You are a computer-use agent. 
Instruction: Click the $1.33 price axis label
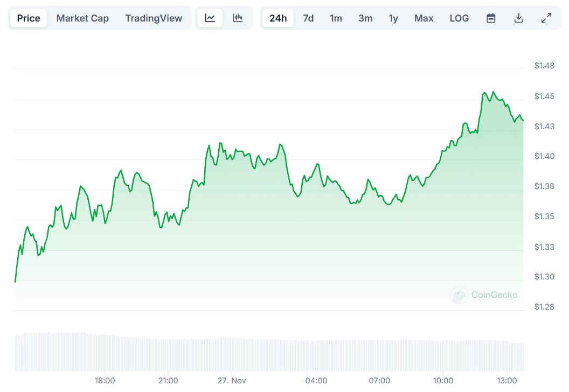tap(544, 247)
